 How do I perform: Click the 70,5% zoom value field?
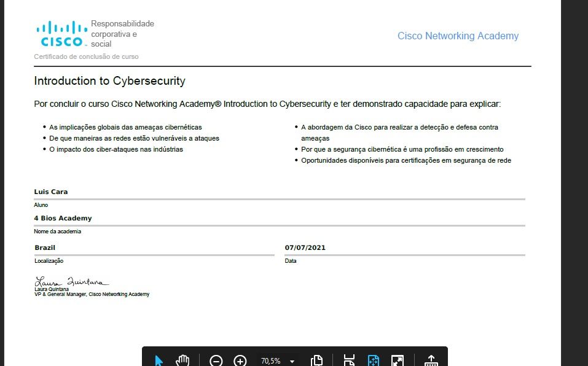[271, 361]
